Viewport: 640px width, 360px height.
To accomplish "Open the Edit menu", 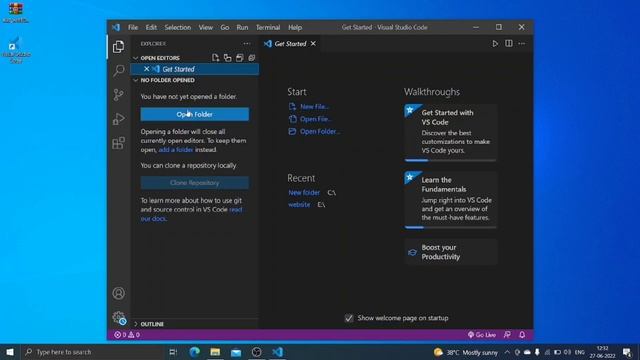I will (x=151, y=27).
